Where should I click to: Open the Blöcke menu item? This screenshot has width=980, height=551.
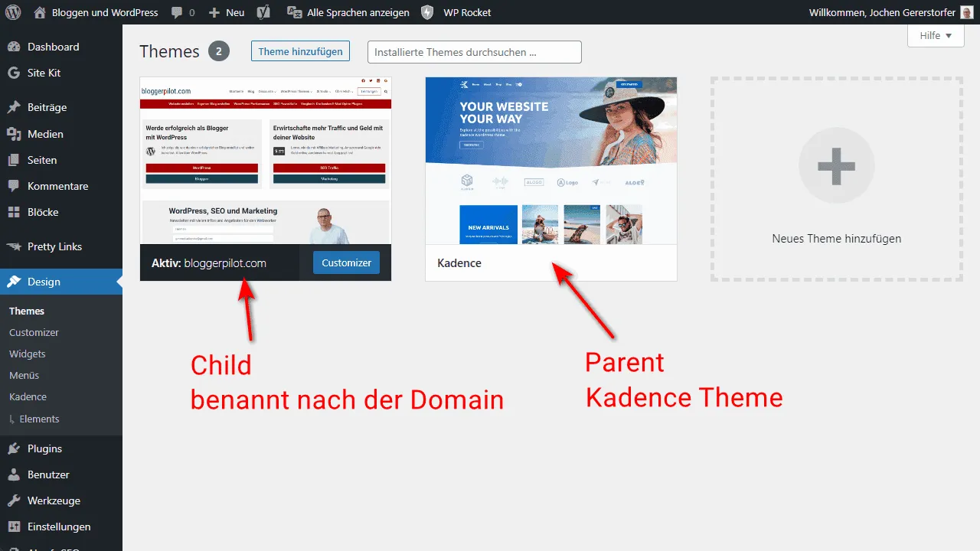[61, 212]
